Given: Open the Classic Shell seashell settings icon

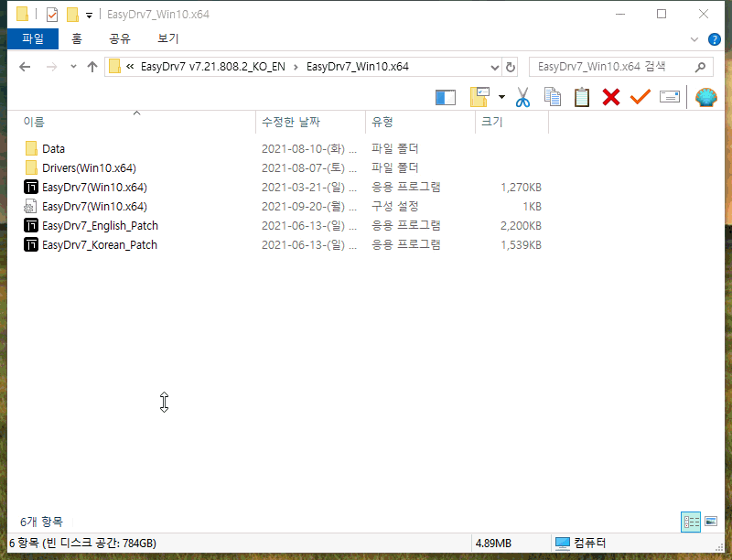Looking at the screenshot, I should [705, 97].
